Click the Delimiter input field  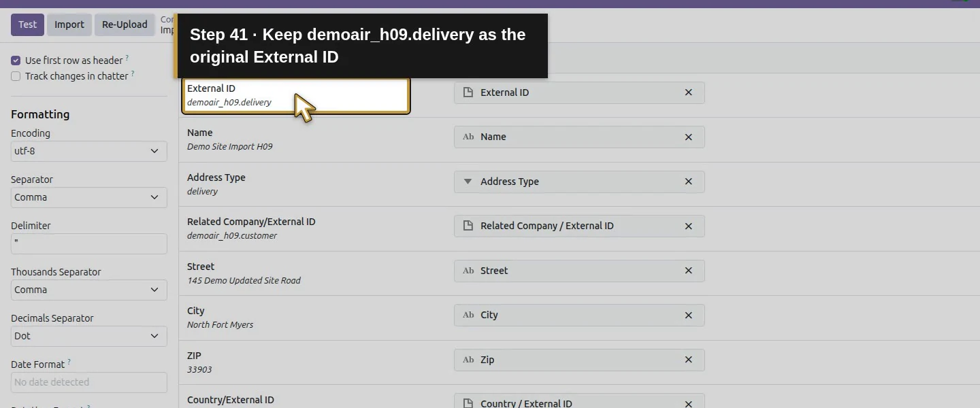(x=89, y=243)
